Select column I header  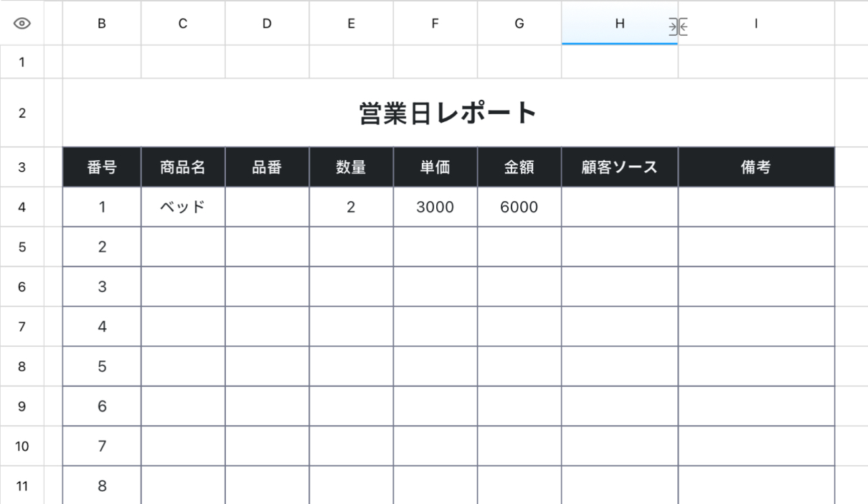[x=756, y=24]
